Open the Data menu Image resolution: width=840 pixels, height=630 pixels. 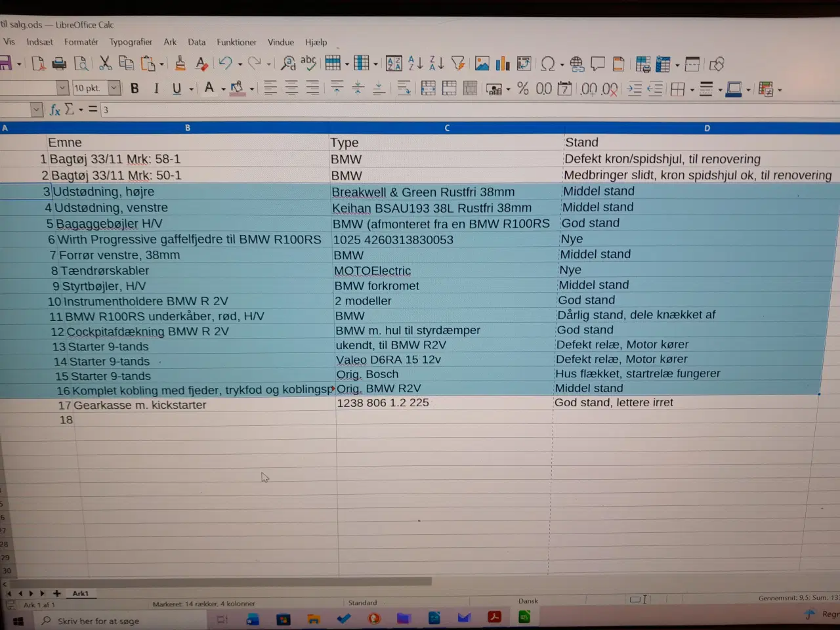point(196,42)
